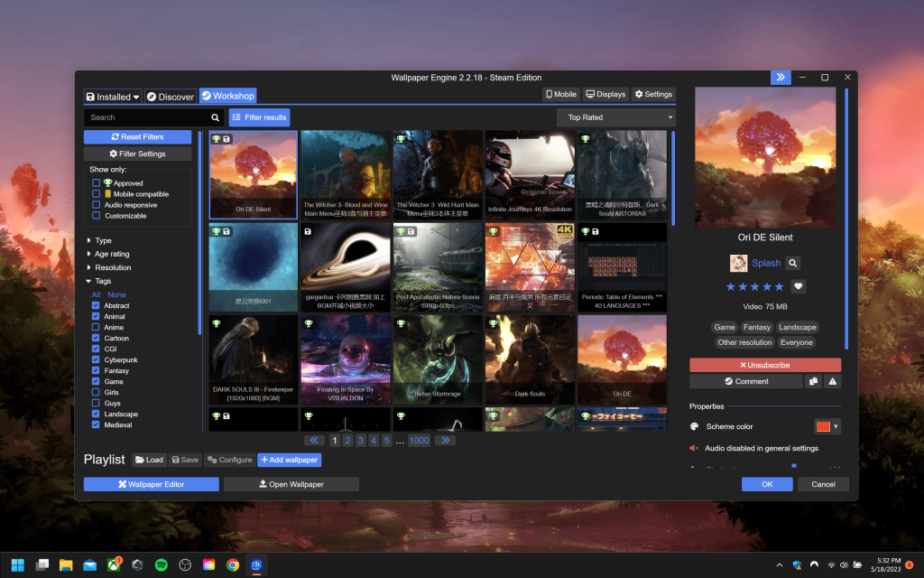Open scheme color dropdown arrow
Screen dimensions: 924x578
[836, 426]
